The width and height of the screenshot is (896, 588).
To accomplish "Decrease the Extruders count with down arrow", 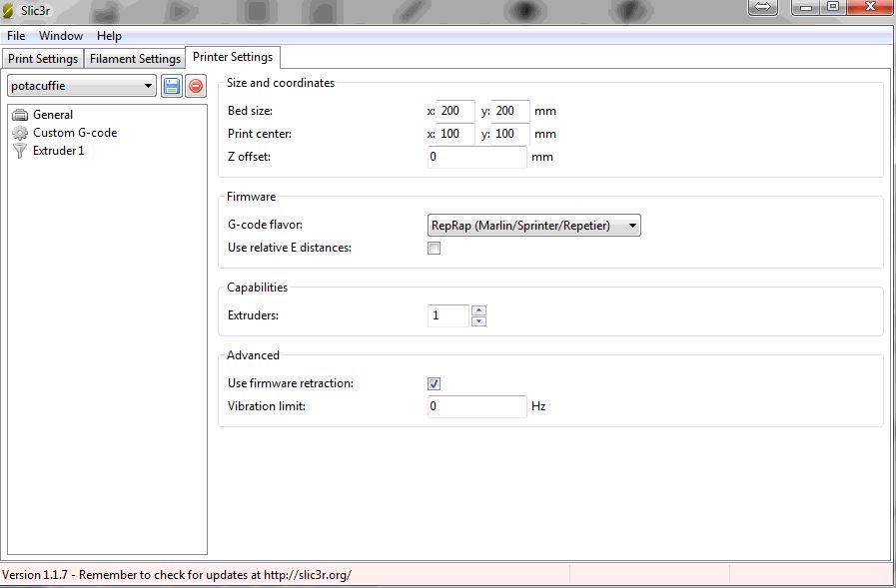I will 478,320.
